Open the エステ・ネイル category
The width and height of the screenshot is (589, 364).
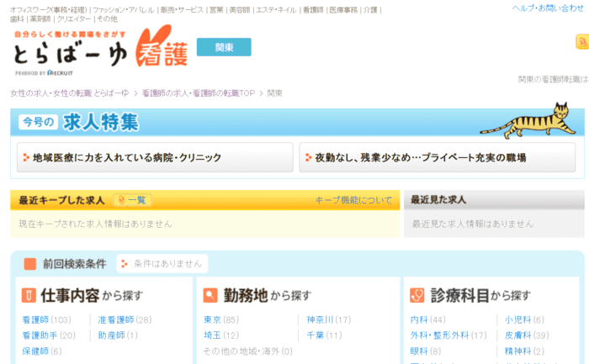coord(276,10)
